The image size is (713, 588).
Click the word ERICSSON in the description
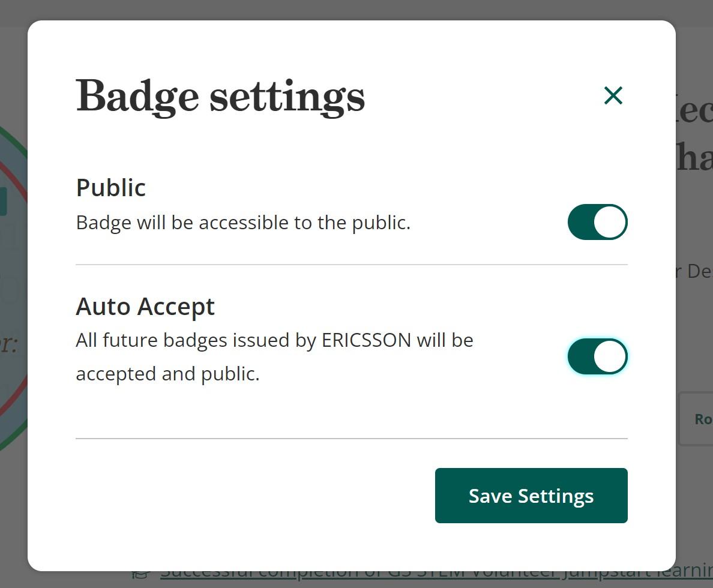point(366,340)
